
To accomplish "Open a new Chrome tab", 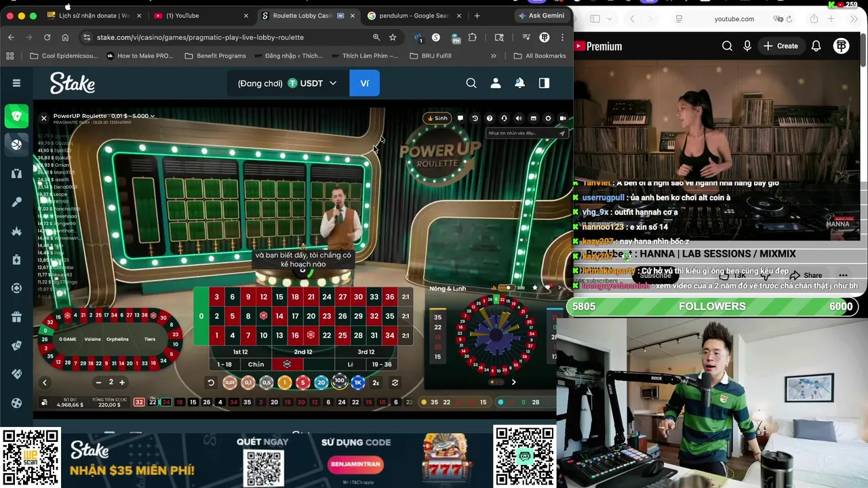I will tap(477, 16).
